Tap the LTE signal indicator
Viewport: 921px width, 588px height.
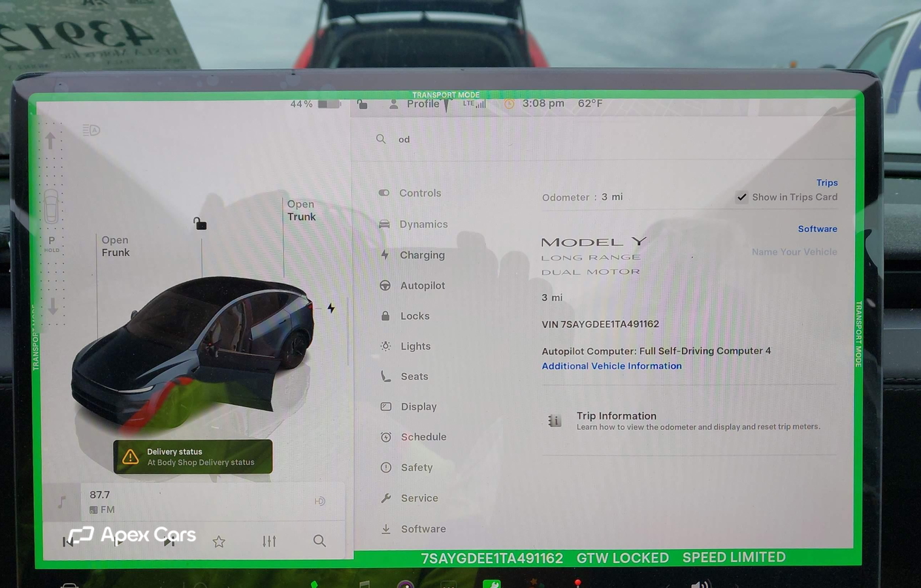pos(474,103)
